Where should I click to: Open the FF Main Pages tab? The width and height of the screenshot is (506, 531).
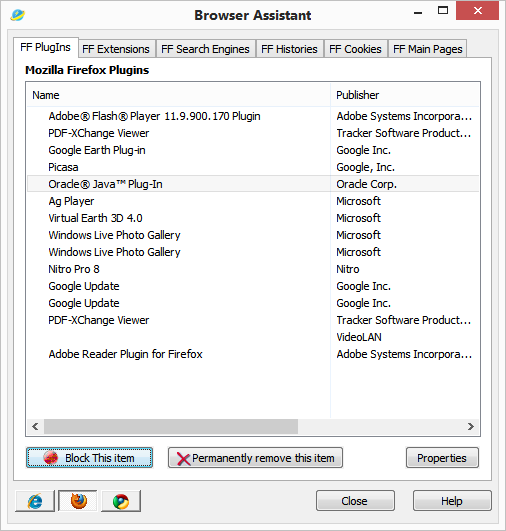[428, 49]
